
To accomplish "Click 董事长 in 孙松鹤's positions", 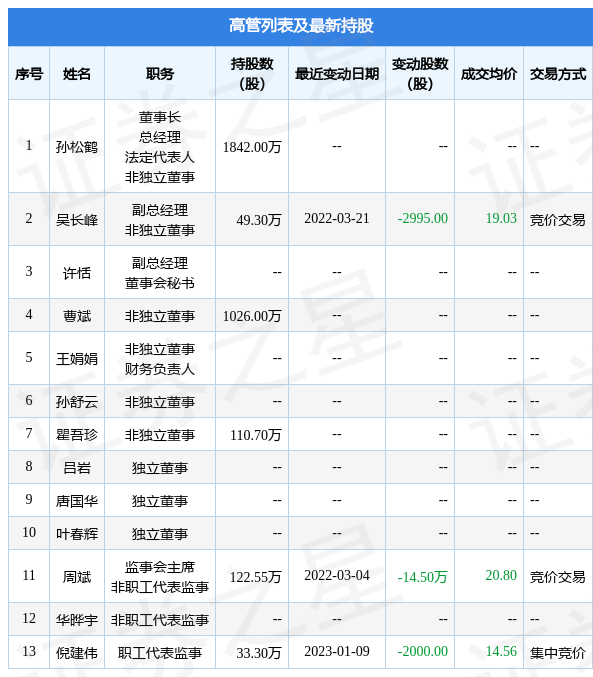I will tap(160, 117).
